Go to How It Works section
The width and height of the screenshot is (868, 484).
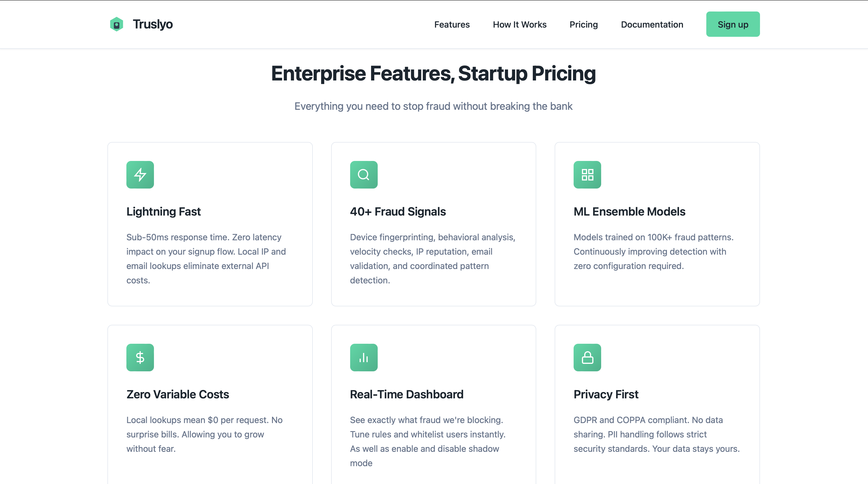[x=519, y=25]
